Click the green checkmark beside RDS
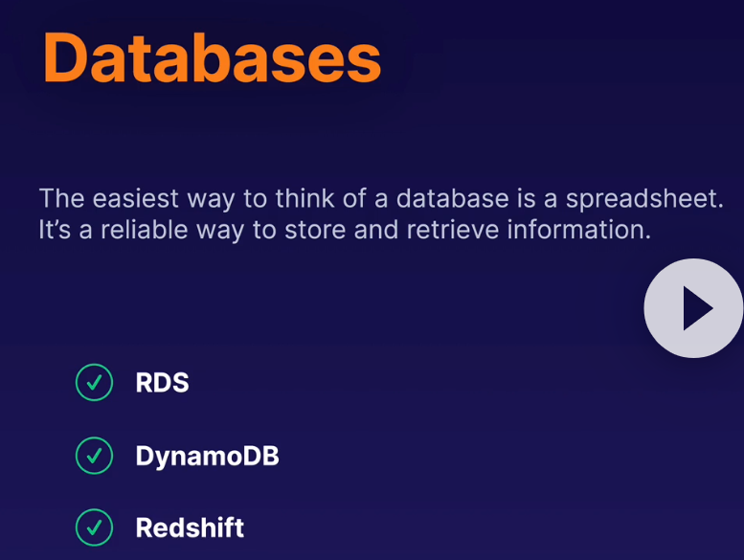The image size is (744, 560). coord(94,383)
